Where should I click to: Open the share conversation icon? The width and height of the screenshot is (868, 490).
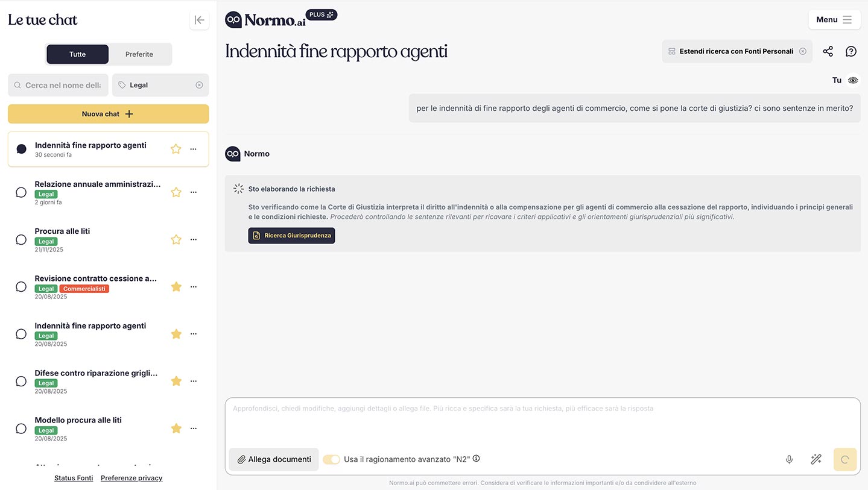pyautogui.click(x=828, y=51)
